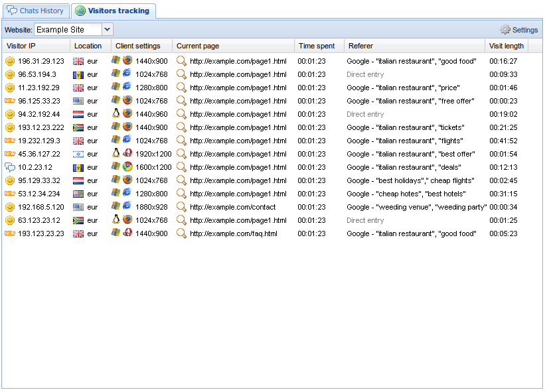Click the Windows icon for 11.23.192.29
Viewport: 545px width, 392px height.
(x=116, y=86)
